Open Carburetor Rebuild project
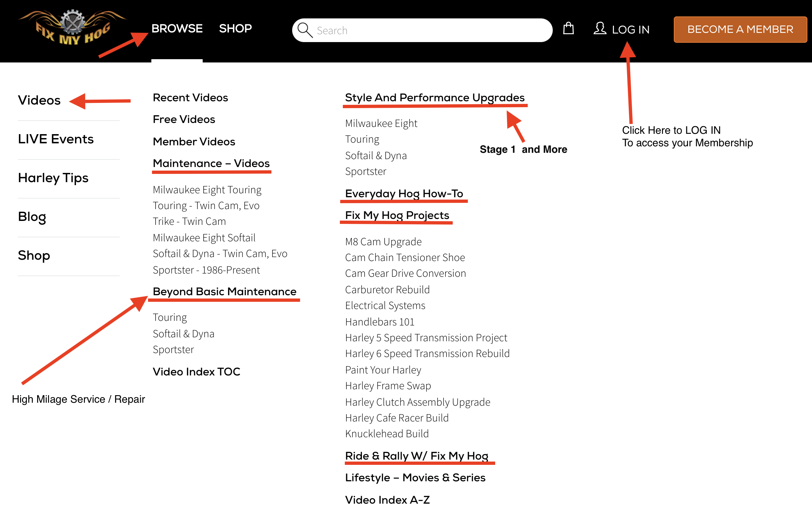The height and width of the screenshot is (526, 812). [x=387, y=289]
